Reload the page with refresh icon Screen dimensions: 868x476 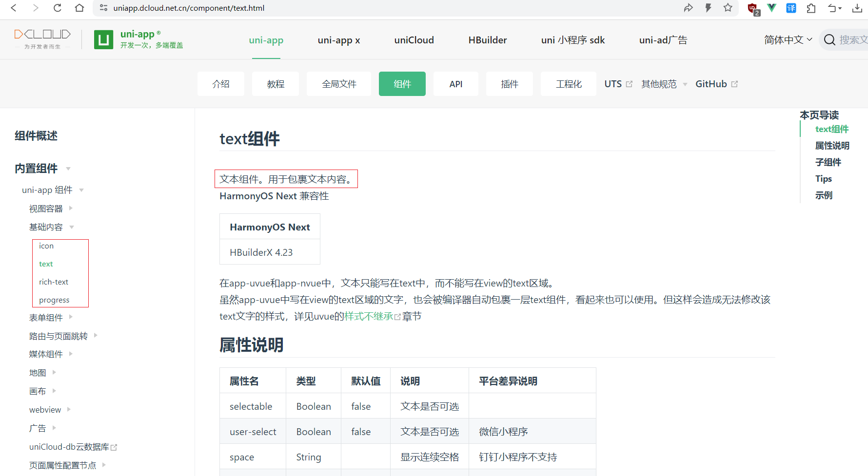pyautogui.click(x=58, y=8)
